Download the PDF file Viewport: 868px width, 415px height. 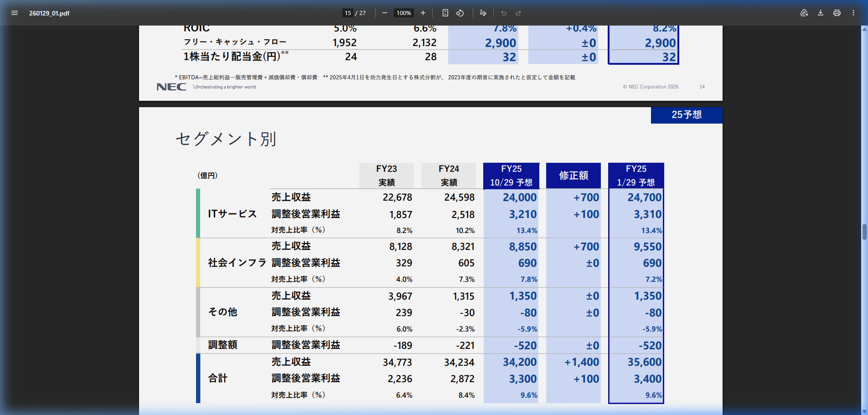820,13
